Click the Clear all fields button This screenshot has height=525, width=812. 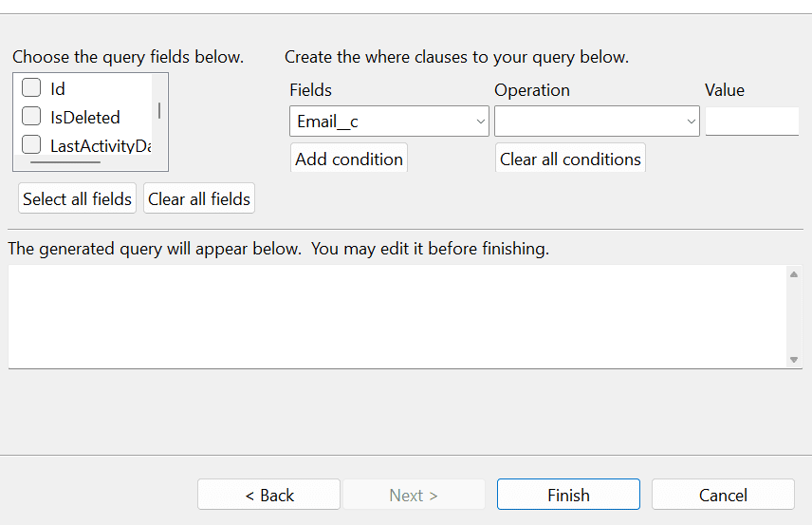(x=199, y=198)
